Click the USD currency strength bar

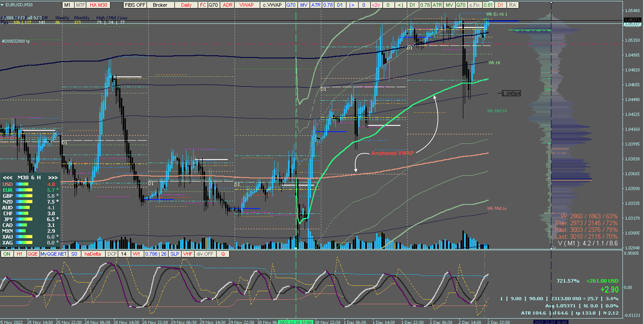point(22,184)
